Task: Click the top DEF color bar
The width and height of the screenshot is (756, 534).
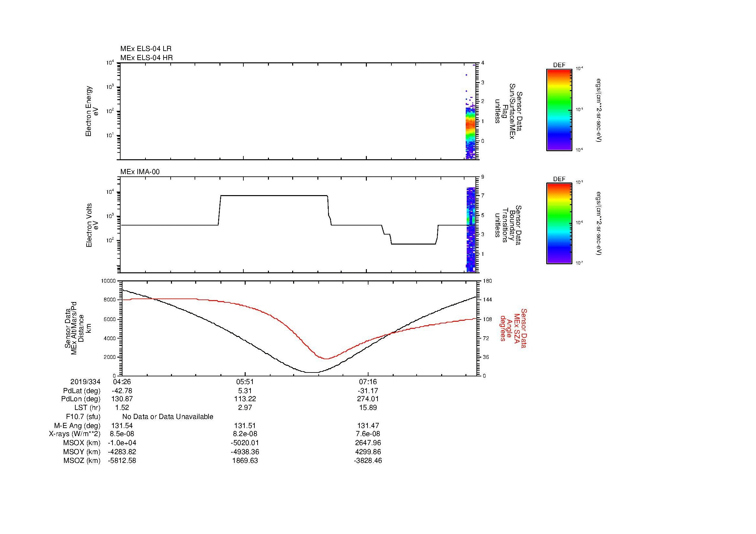Action: click(559, 110)
